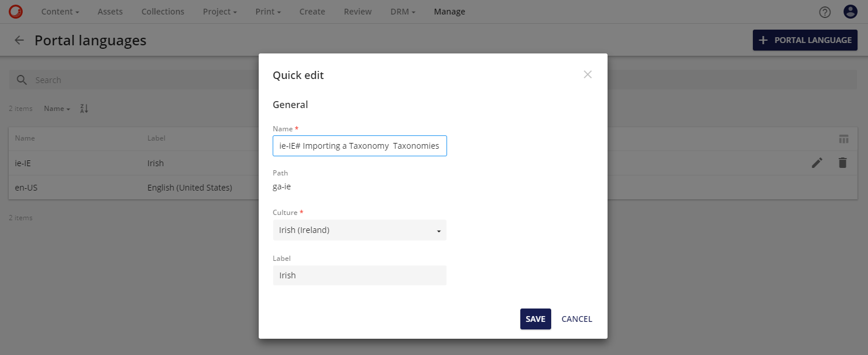
Task: Toggle the sort order icon next to Name
Action: [x=83, y=108]
